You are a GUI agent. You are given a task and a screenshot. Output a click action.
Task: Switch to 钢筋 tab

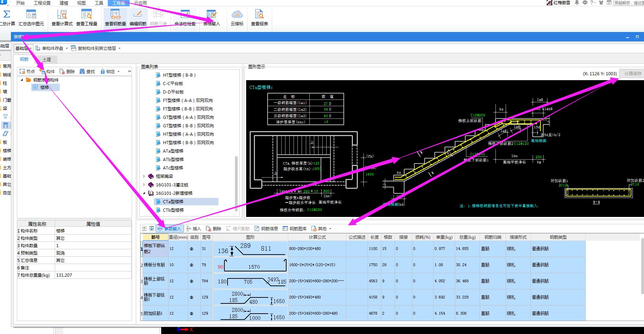pos(24,59)
